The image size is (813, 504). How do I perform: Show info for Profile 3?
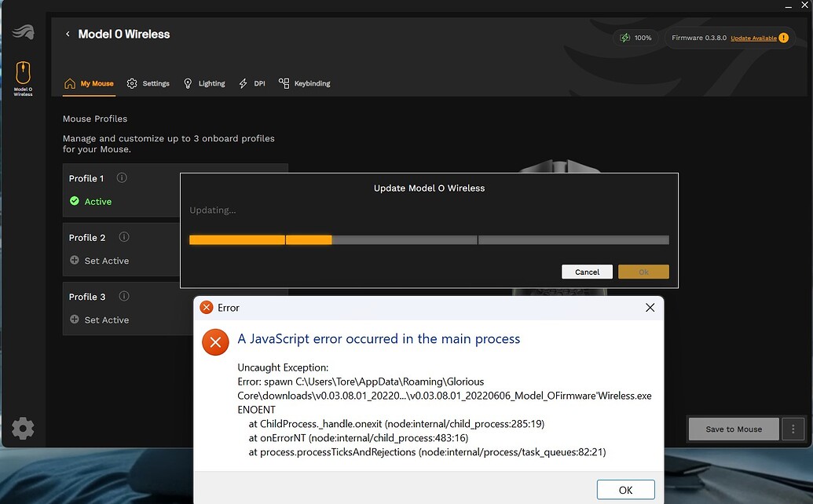coord(123,297)
